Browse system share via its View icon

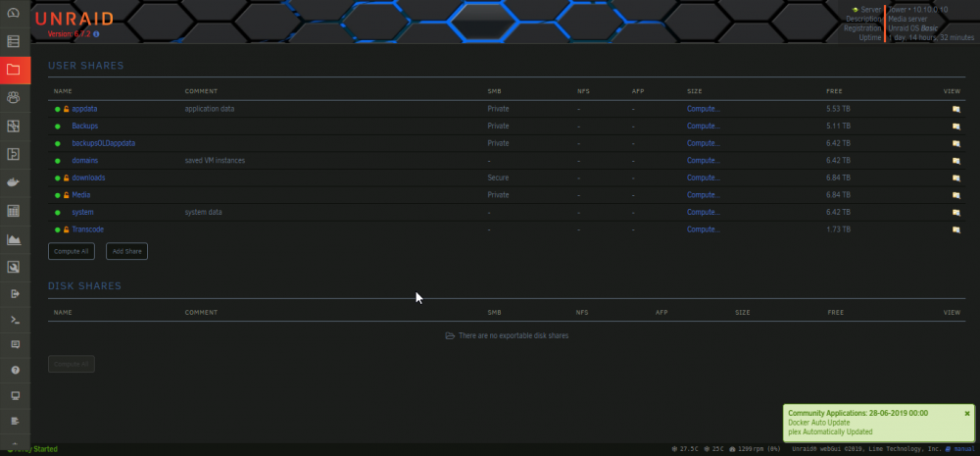tap(955, 212)
